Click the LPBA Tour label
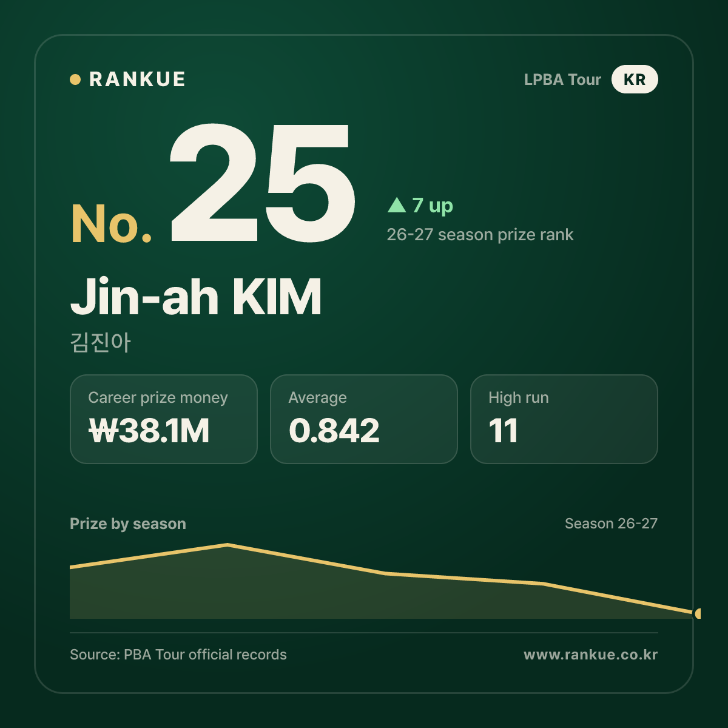Screen dimensions: 728x728 562,79
